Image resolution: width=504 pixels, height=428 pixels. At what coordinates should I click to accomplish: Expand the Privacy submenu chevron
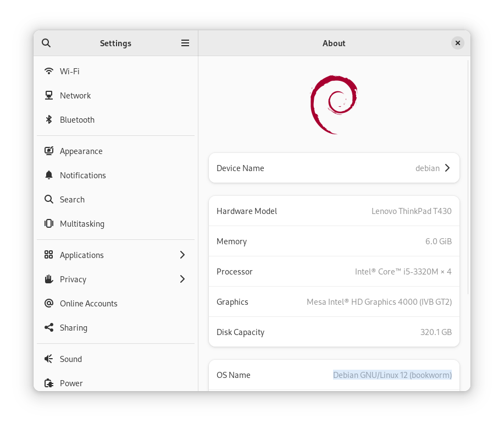(182, 279)
